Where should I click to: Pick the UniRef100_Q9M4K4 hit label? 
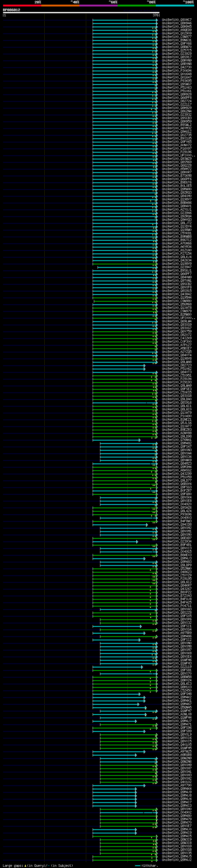pyautogui.click(x=176, y=789)
